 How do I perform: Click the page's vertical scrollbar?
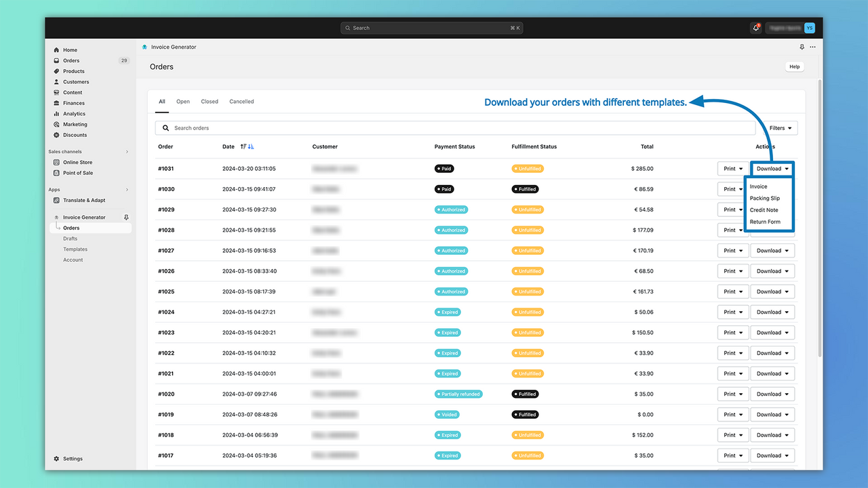(x=820, y=217)
